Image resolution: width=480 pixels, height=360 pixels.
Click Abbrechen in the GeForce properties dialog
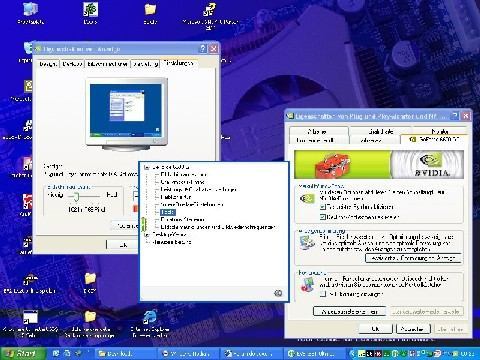click(413, 329)
